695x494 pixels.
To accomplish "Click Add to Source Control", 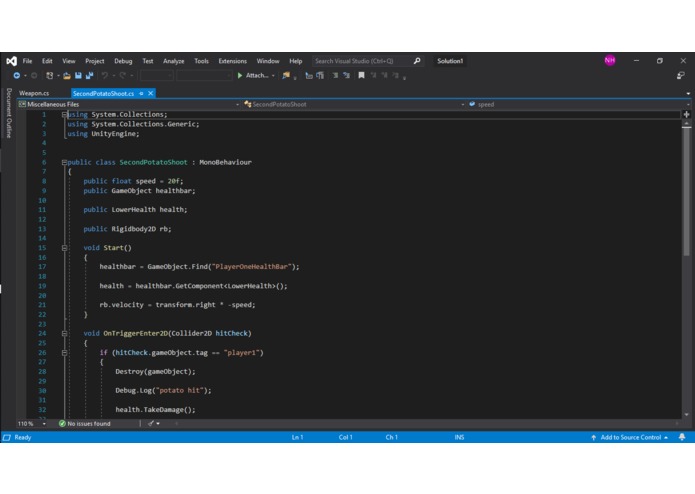I will 630,437.
